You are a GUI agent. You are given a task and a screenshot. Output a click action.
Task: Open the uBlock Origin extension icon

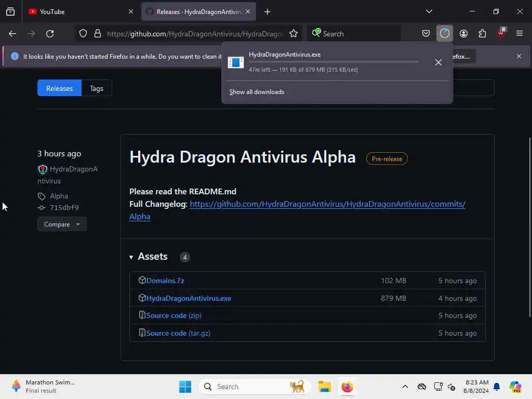tap(501, 33)
